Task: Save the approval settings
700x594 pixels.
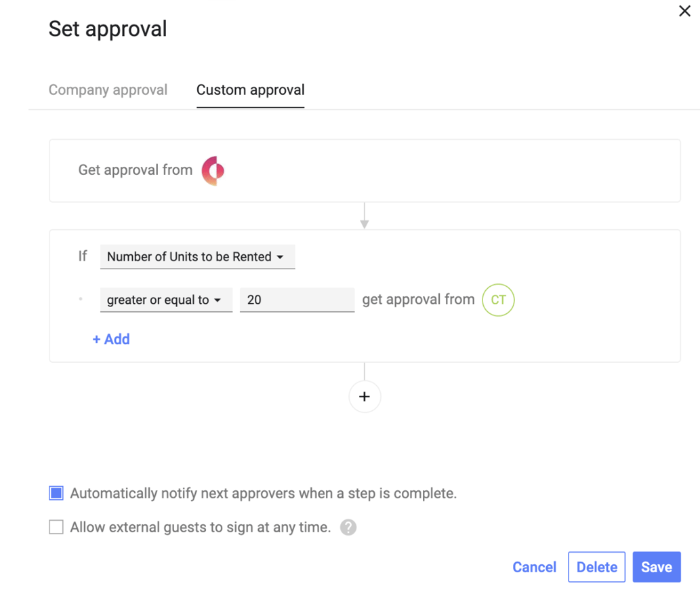Action: click(x=656, y=567)
